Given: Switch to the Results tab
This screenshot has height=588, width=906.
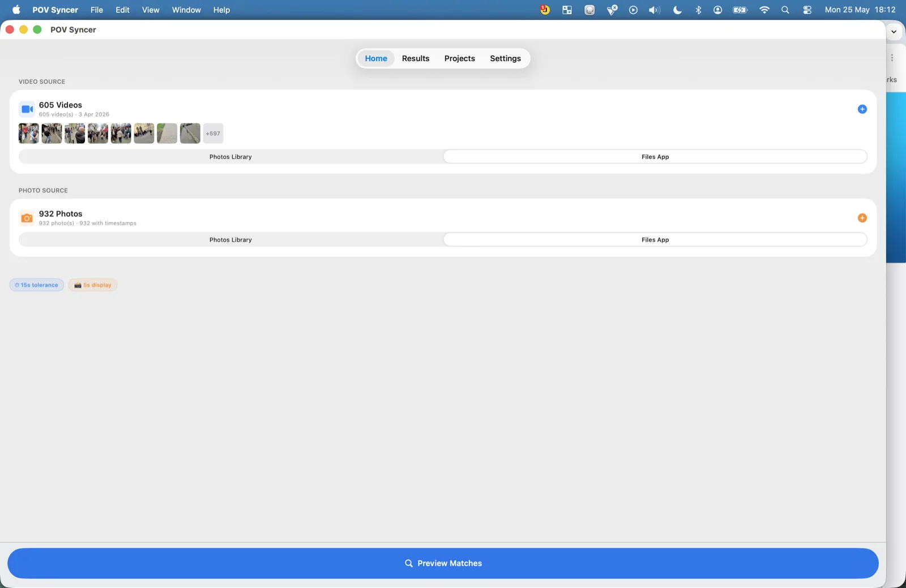Looking at the screenshot, I should [416, 58].
